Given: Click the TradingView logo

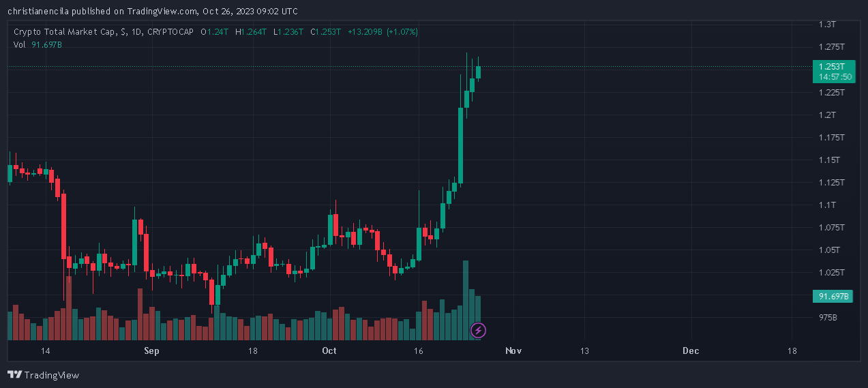Looking at the screenshot, I should pyautogui.click(x=43, y=375).
